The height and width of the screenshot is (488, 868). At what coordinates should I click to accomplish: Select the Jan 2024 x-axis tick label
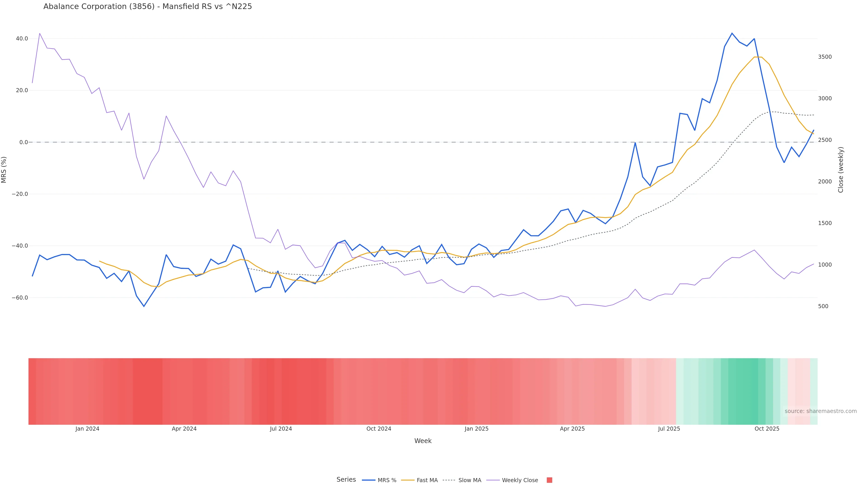[x=87, y=429]
